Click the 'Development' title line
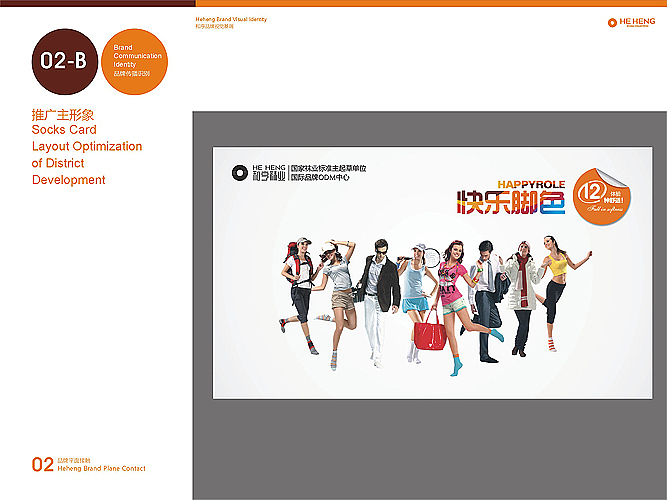This screenshot has width=667, height=500. tap(68, 180)
